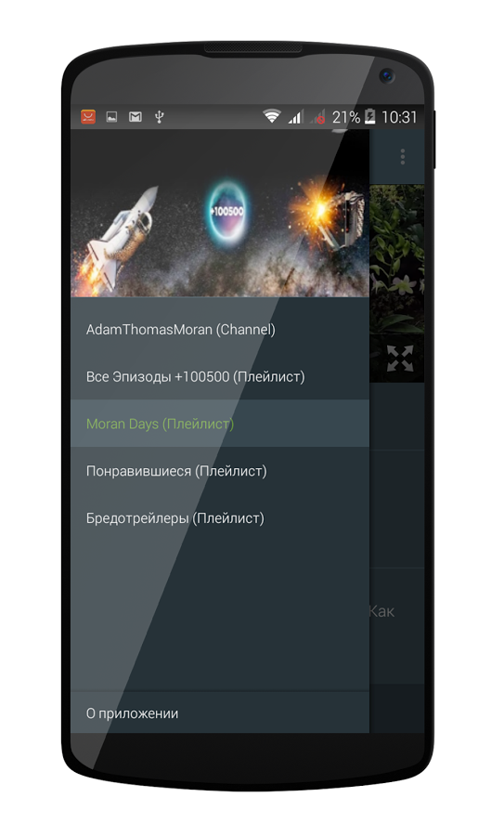Tap the fullscreen expand arrows icon

(399, 358)
